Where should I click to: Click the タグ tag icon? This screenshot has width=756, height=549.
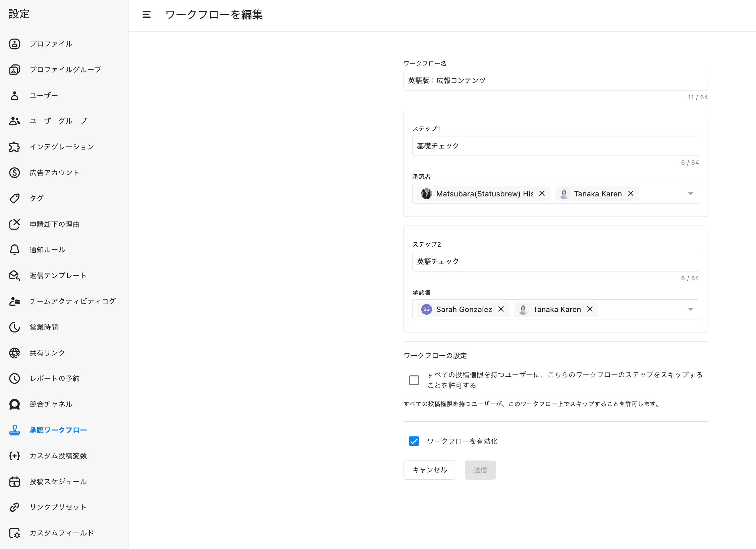pyautogui.click(x=14, y=198)
